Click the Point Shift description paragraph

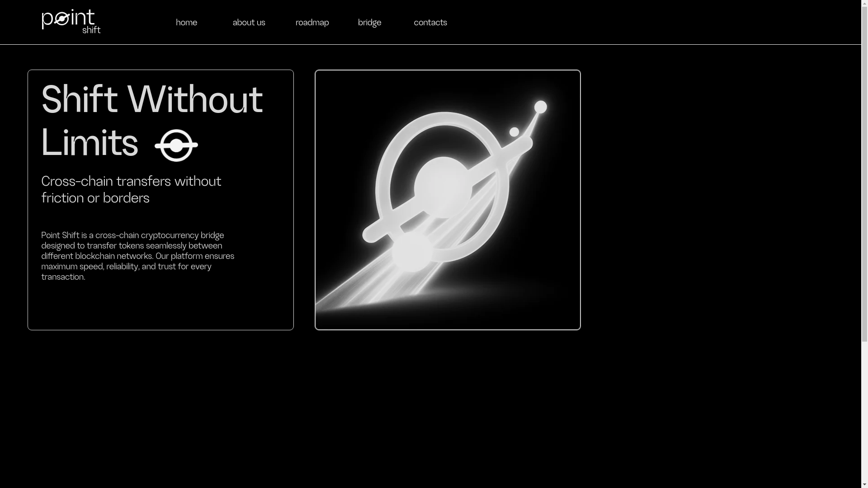tap(137, 256)
